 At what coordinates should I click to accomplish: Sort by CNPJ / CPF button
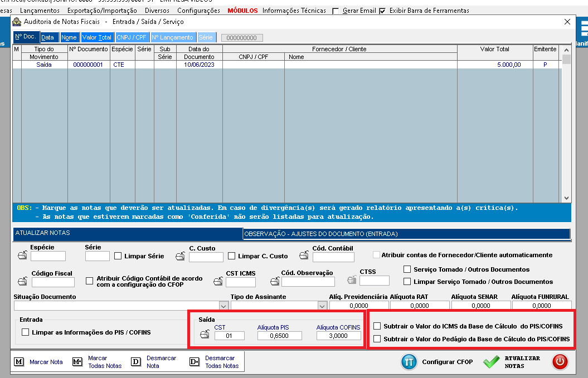132,37
